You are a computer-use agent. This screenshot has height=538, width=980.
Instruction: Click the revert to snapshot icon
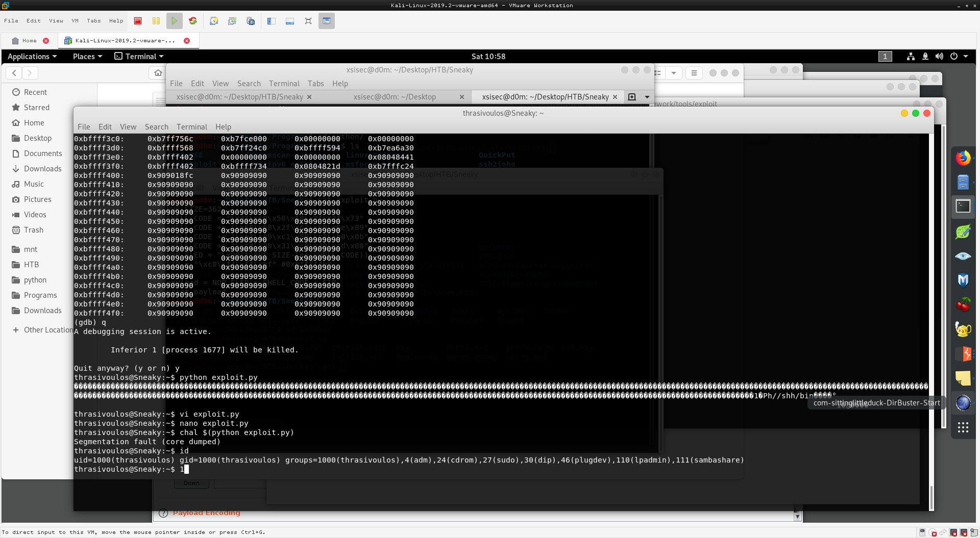pos(232,21)
